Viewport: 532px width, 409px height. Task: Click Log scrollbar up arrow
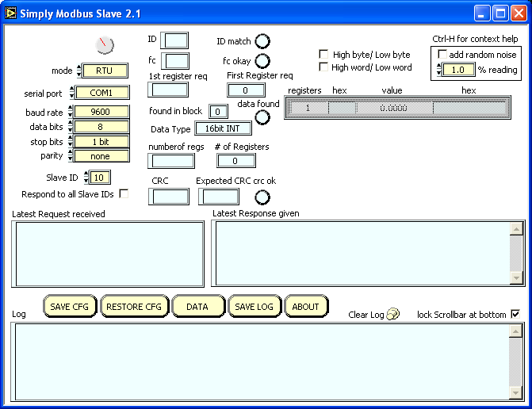coord(515,331)
